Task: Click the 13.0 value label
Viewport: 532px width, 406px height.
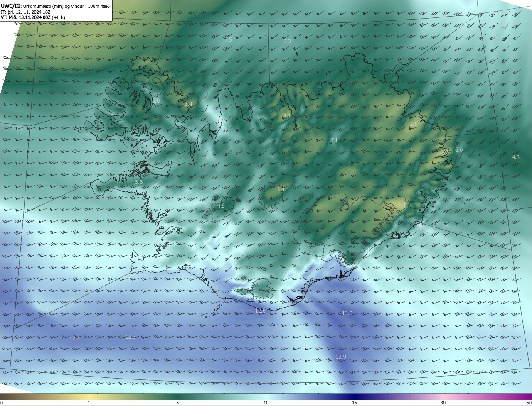Action: (347, 313)
